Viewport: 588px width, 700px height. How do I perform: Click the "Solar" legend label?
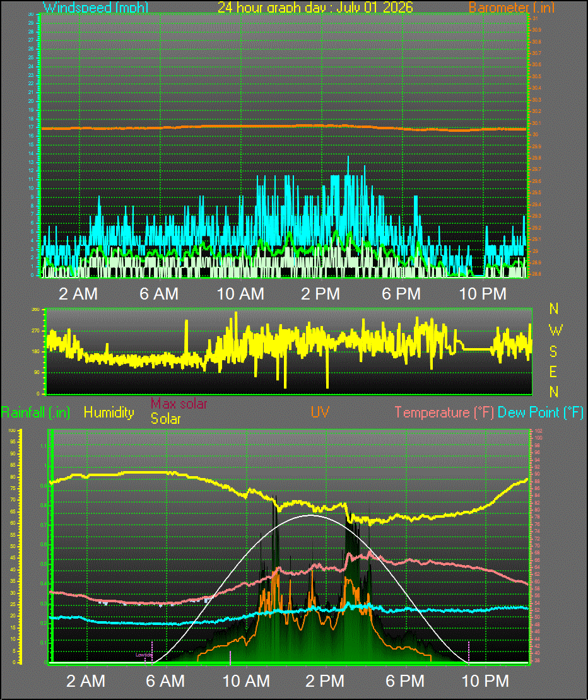pyautogui.click(x=166, y=419)
